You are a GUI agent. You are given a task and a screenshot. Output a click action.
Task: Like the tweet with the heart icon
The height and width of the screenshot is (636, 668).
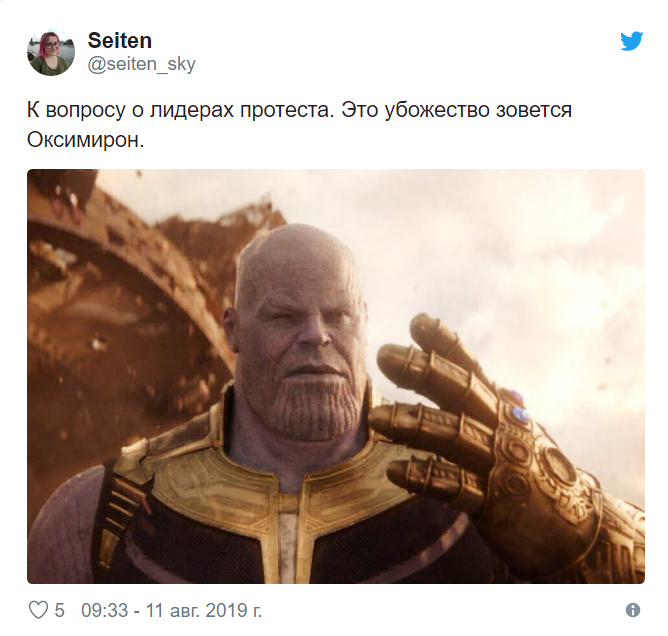pos(38,610)
